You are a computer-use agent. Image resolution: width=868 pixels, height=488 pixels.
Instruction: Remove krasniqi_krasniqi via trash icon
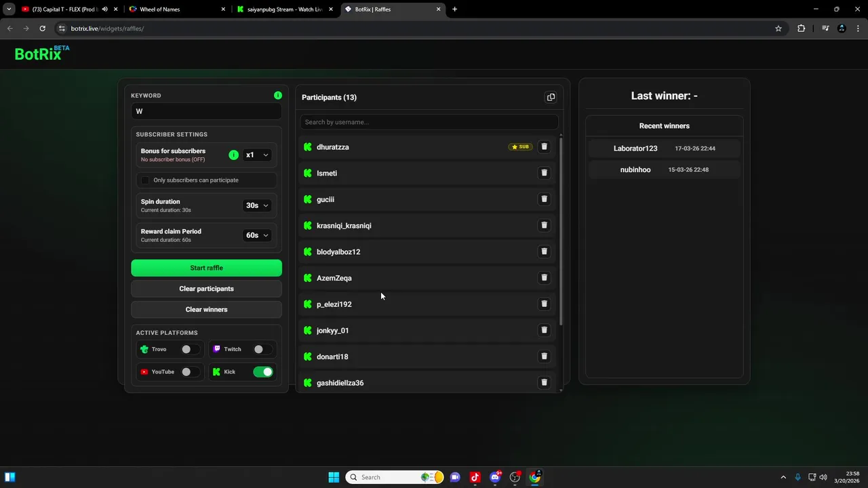tap(544, 225)
